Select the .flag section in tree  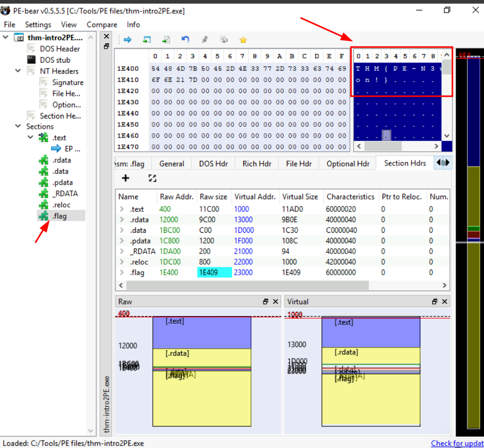59,216
